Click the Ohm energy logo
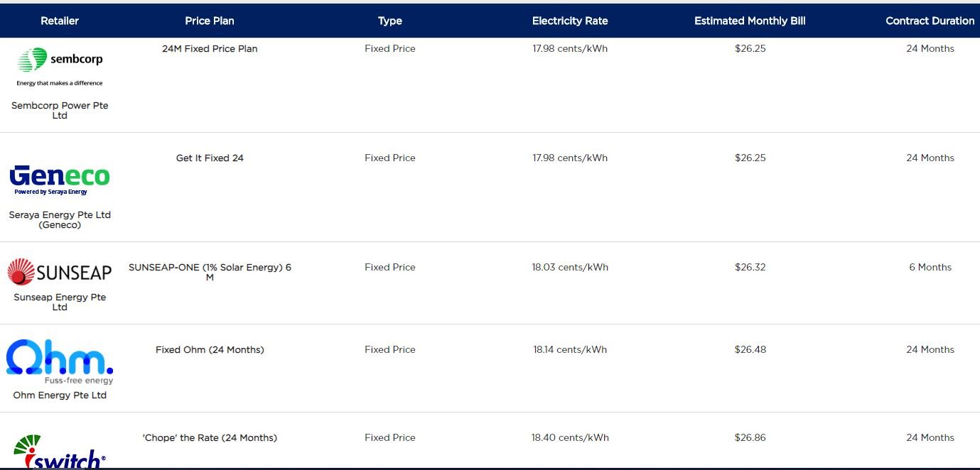Viewport: 980px width, 470px height. pos(60,361)
